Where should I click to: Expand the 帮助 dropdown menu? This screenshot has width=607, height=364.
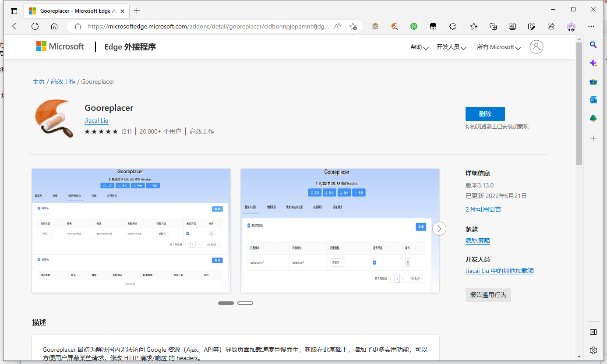[419, 47]
